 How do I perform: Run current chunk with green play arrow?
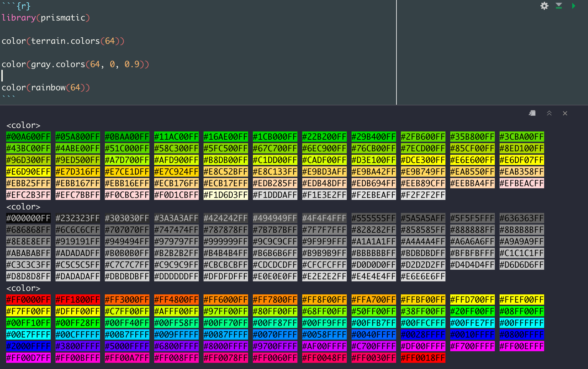coord(573,6)
